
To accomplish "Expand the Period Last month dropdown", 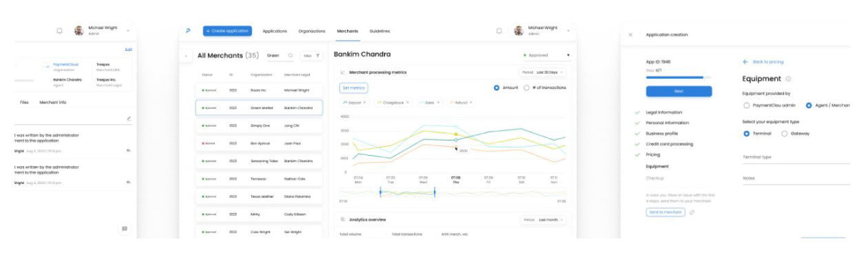I will coord(543,220).
